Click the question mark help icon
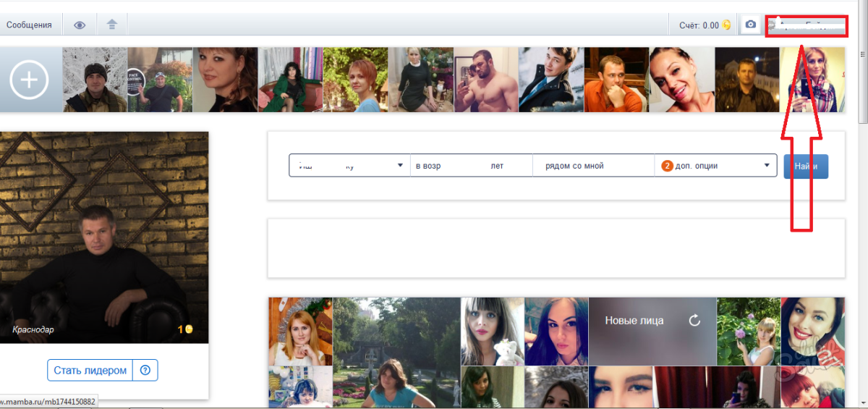This screenshot has height=409, width=868. [x=145, y=371]
